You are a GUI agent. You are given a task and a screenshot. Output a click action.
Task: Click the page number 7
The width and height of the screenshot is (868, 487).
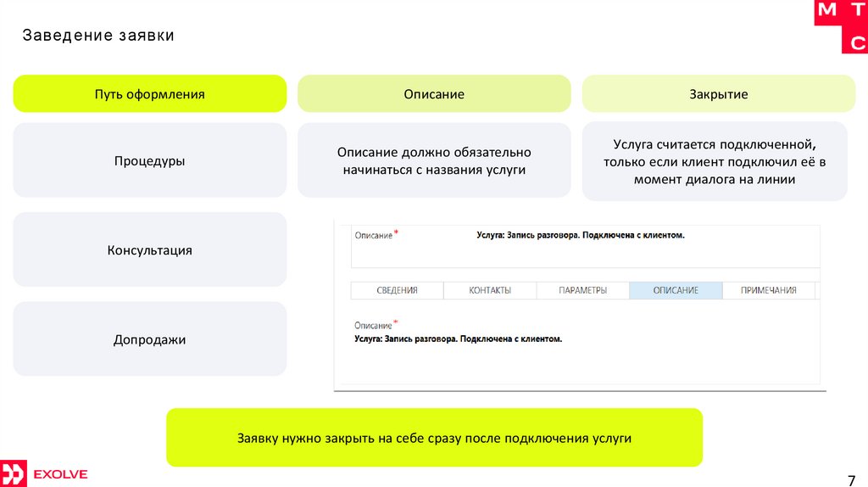click(851, 480)
